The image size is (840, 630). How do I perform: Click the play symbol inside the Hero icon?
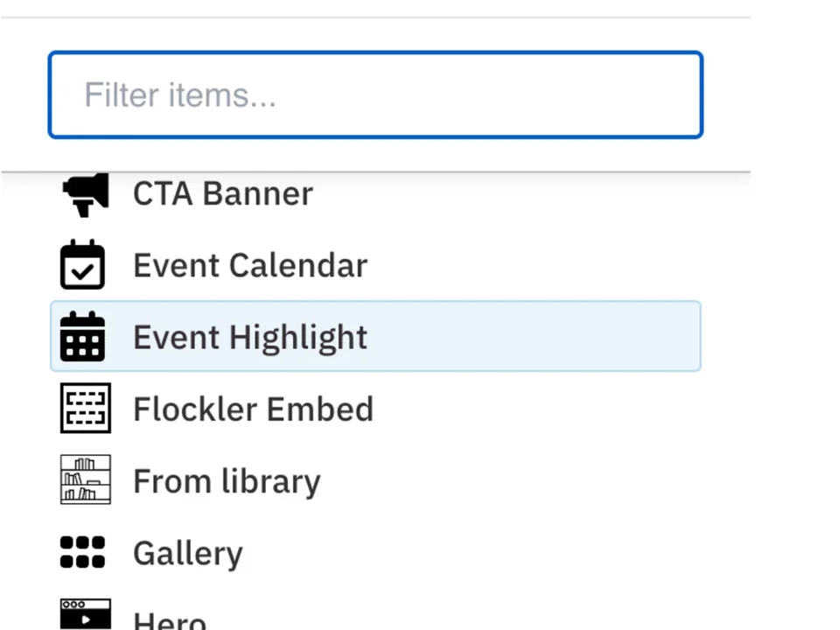tap(87, 620)
